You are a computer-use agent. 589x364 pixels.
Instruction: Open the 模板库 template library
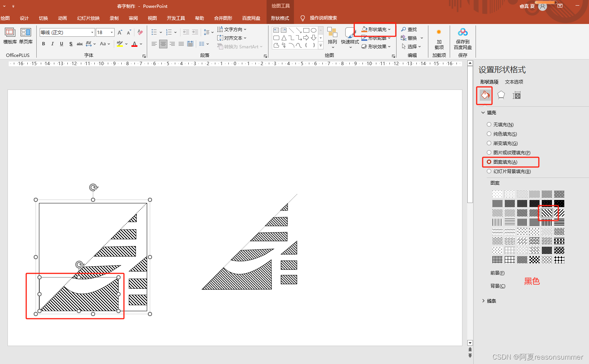[10, 36]
